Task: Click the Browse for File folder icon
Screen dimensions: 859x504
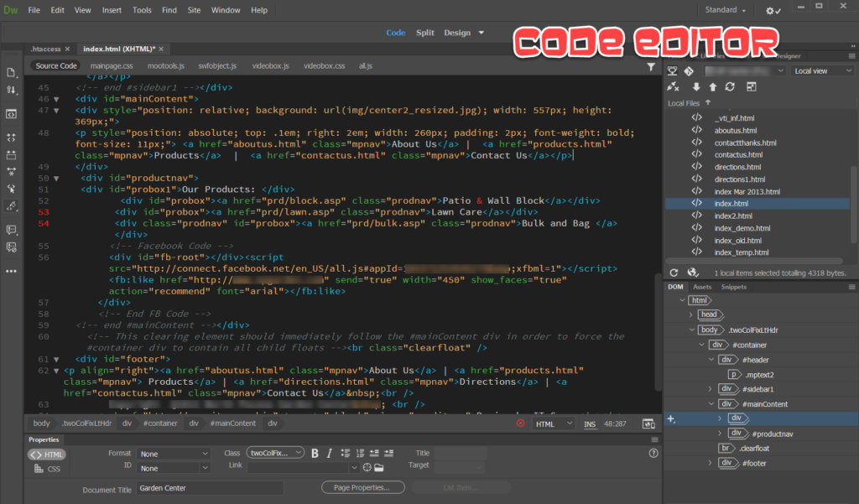Action: tap(379, 467)
